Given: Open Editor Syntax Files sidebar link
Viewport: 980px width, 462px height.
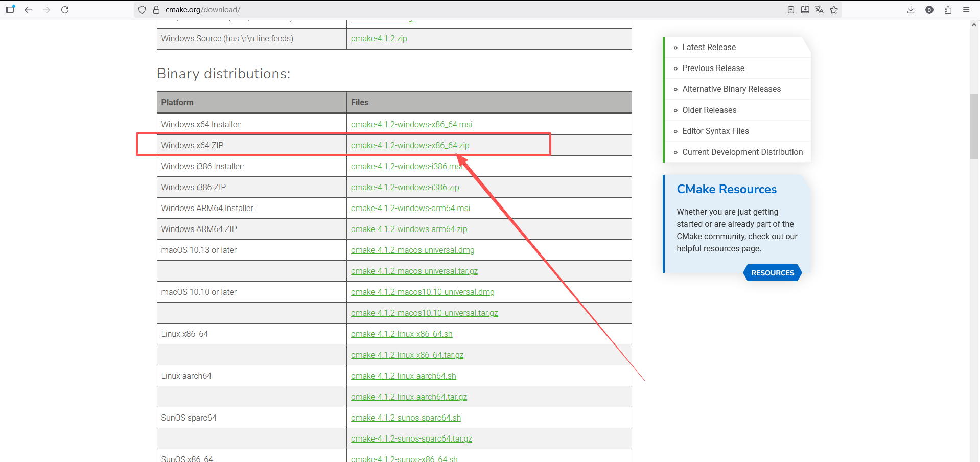Looking at the screenshot, I should tap(715, 131).
